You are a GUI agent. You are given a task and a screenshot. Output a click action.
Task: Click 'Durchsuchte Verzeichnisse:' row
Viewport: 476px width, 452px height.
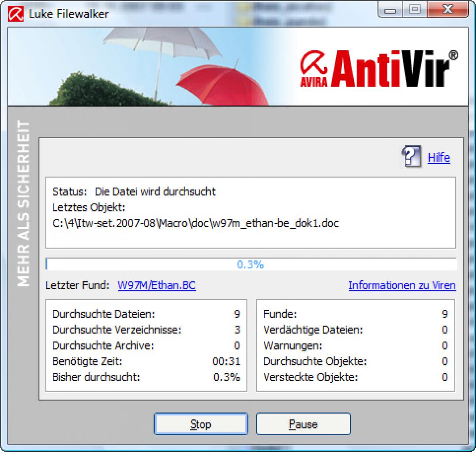pos(146,330)
